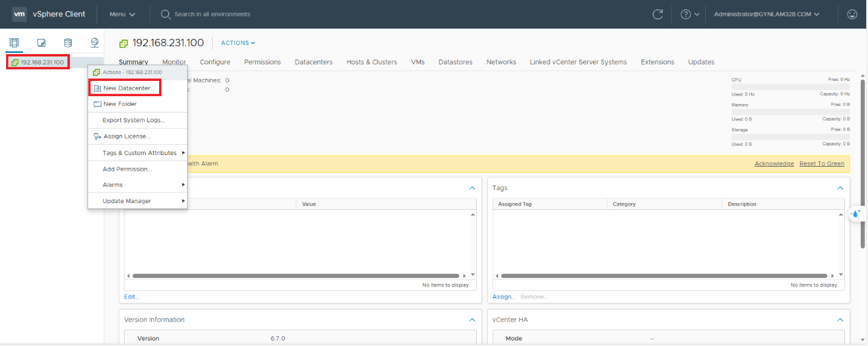
Task: Click the search in all environments field
Action: [212, 14]
